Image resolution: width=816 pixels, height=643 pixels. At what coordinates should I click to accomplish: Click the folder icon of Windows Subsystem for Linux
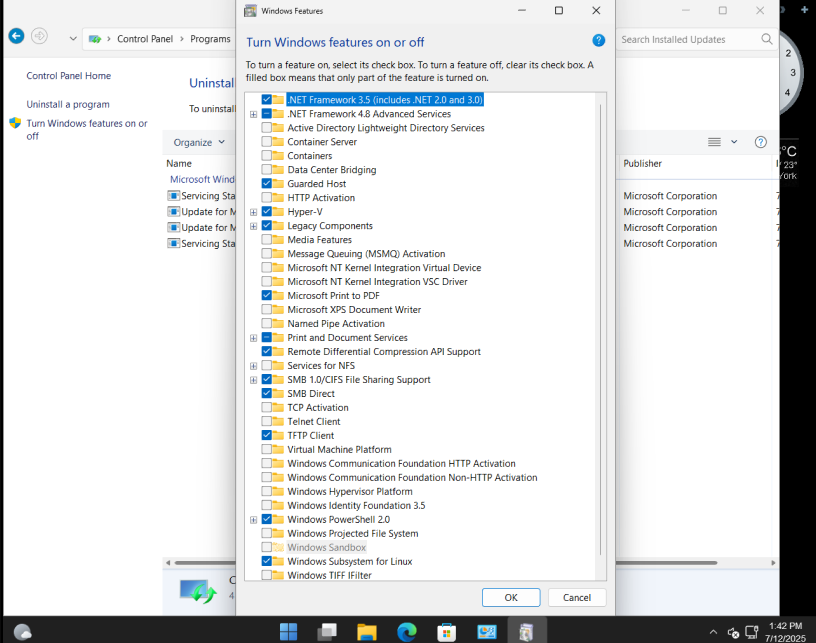[278, 561]
